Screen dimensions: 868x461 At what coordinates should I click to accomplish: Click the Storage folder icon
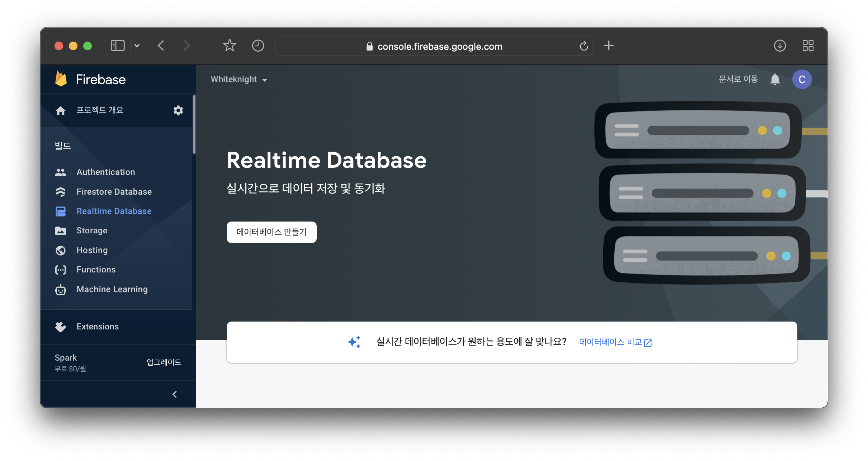[x=61, y=231]
